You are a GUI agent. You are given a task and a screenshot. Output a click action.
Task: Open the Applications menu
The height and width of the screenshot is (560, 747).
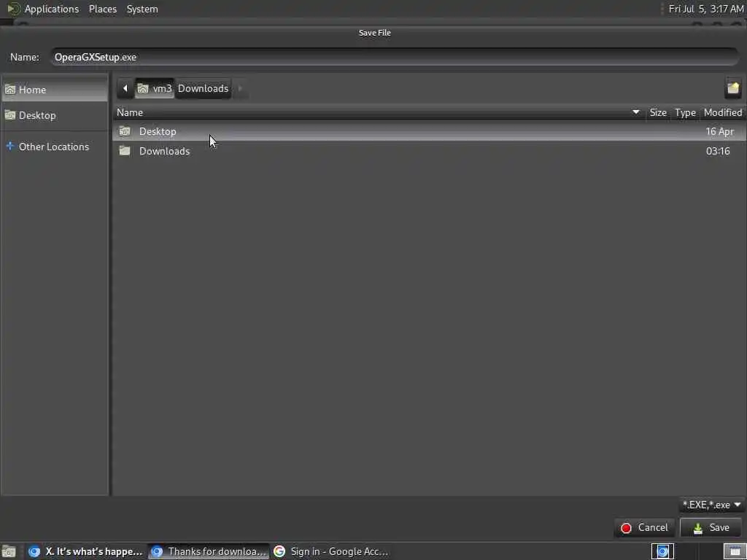(52, 9)
